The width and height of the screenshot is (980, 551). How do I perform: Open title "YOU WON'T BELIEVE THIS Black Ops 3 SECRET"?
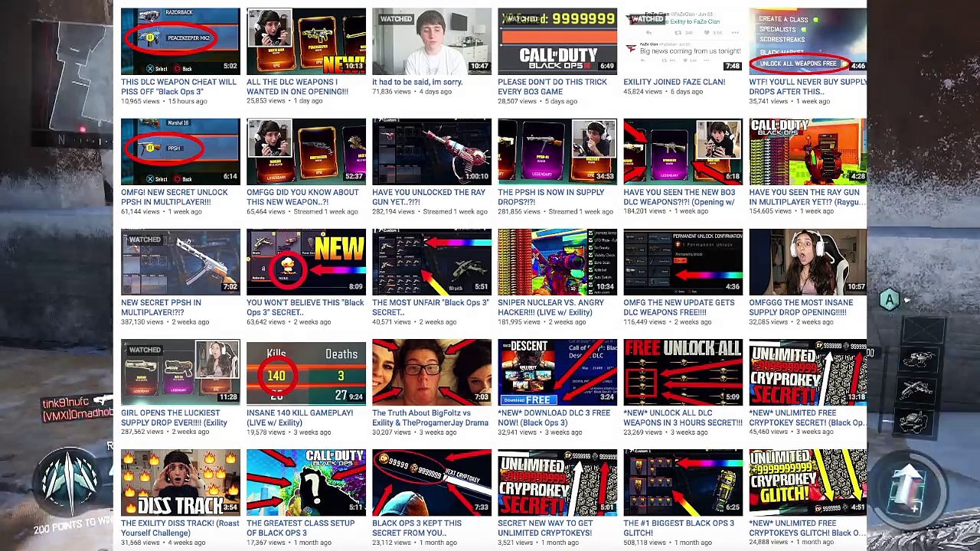point(305,307)
